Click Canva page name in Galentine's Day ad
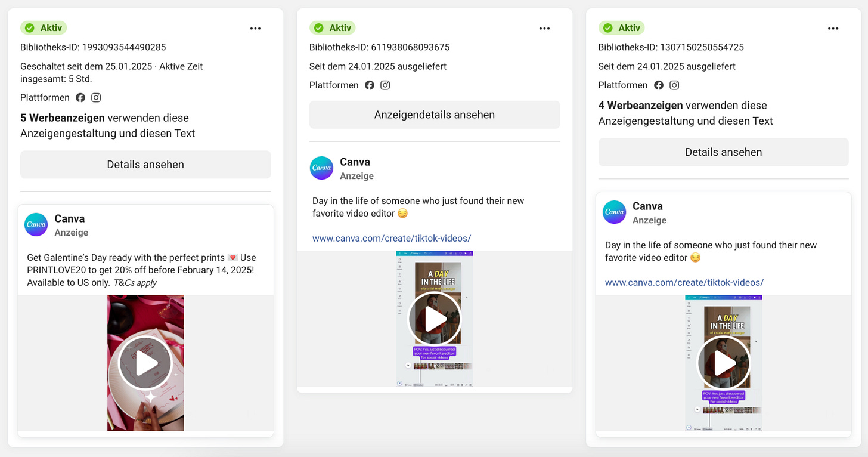Viewport: 868px width, 457px height. [x=70, y=219]
